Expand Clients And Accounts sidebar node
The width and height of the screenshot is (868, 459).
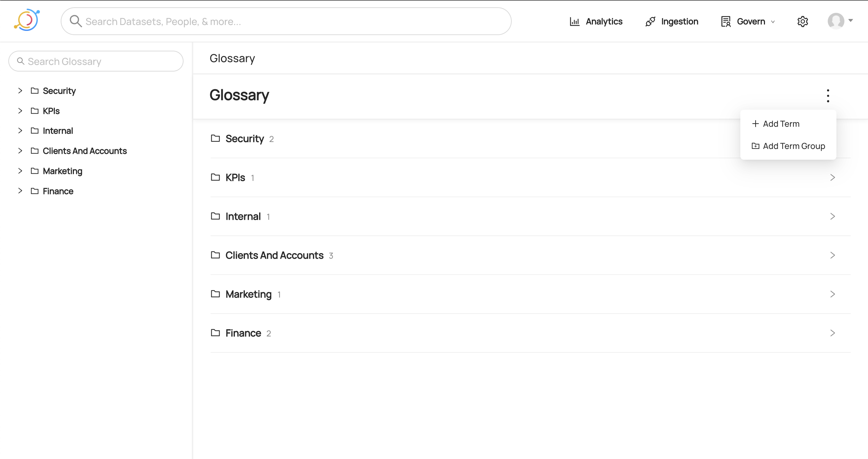pyautogui.click(x=20, y=151)
